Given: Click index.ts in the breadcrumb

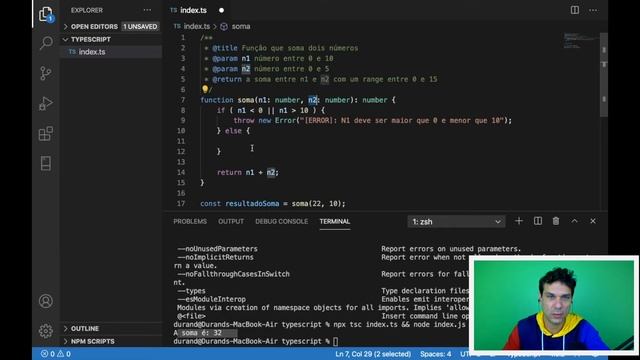Looking at the screenshot, I should tap(196, 27).
